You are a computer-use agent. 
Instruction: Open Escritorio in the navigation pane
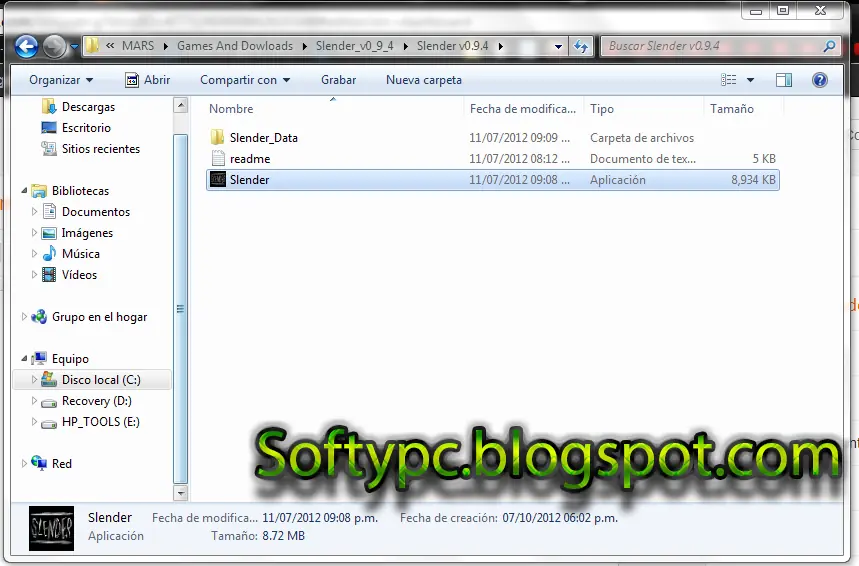click(x=86, y=128)
